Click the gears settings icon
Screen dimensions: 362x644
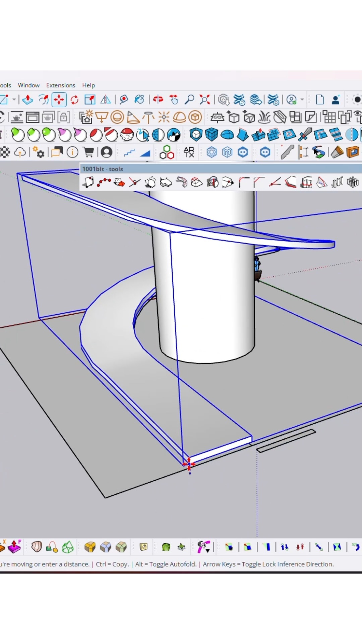click(39, 153)
